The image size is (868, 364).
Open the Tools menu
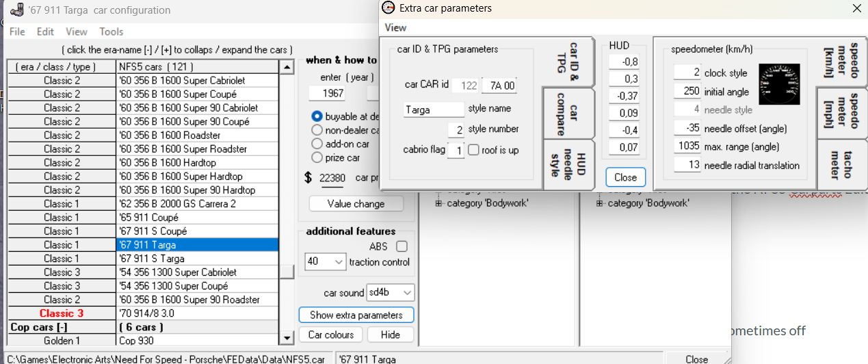click(111, 31)
